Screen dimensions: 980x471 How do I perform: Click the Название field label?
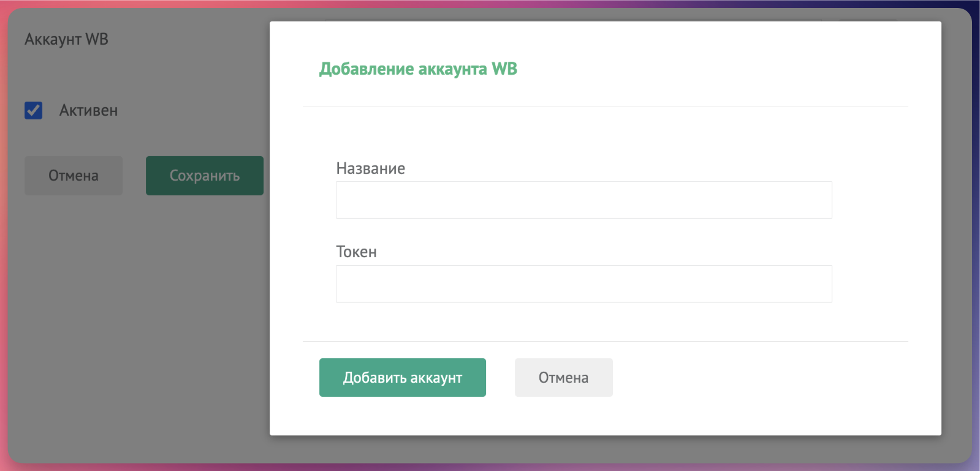coord(371,168)
